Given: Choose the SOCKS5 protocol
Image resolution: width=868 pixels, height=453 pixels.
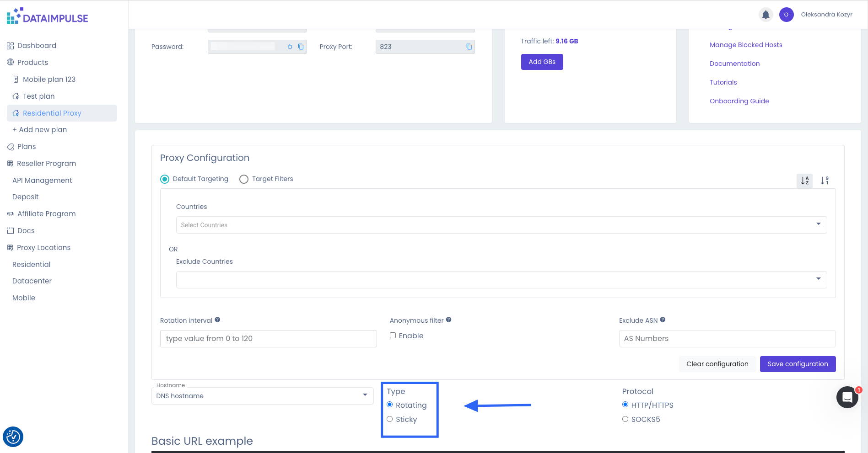Looking at the screenshot, I should point(625,419).
